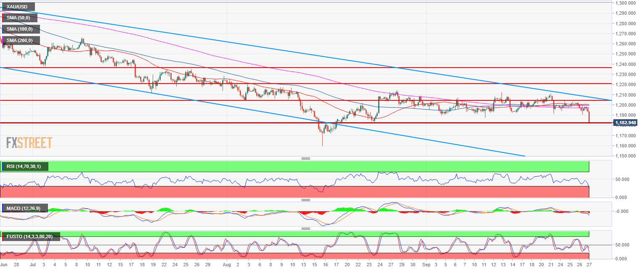Screen dimensions: 644x270
Task: Click the XAU/USD symbol label
Action: [x=18, y=7]
